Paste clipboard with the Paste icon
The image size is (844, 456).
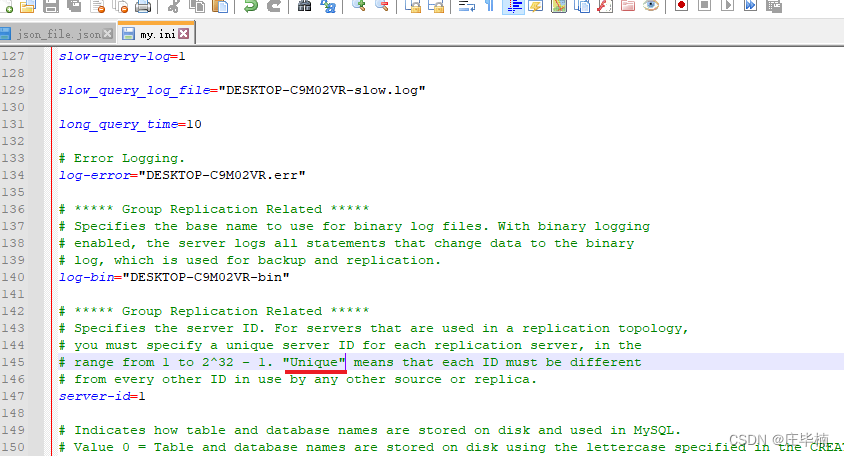[220, 5]
